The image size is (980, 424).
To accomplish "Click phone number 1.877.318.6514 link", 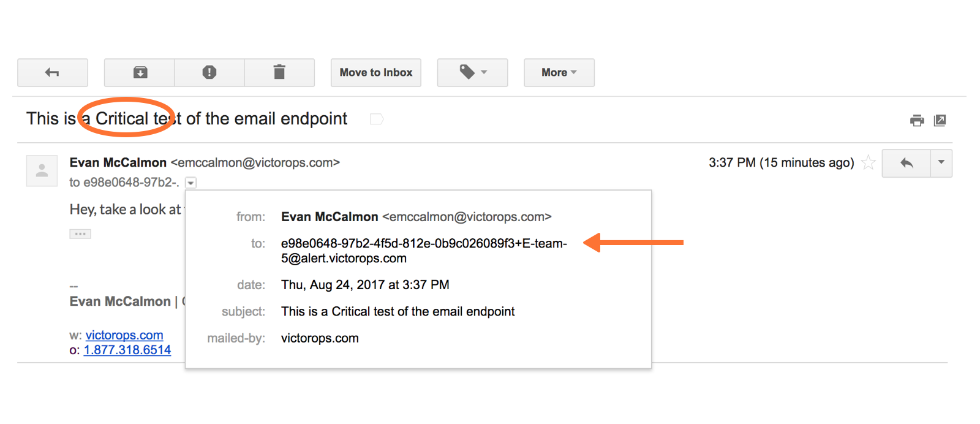I will click(127, 350).
